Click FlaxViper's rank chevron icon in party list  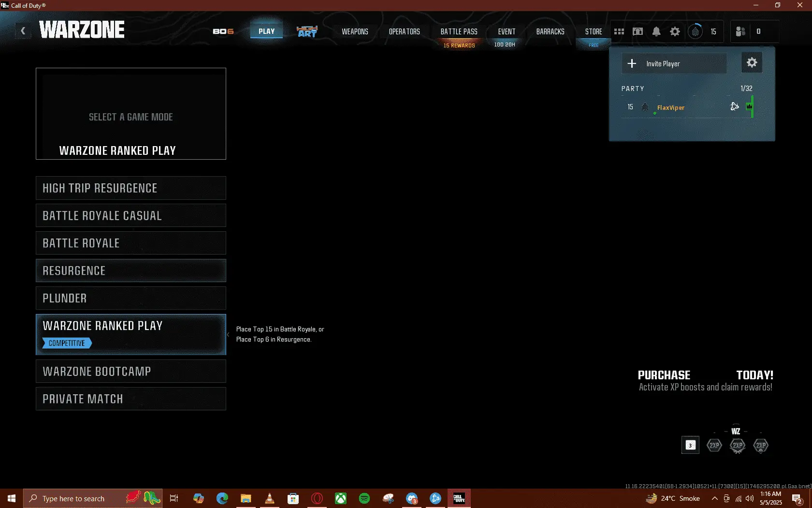click(645, 107)
